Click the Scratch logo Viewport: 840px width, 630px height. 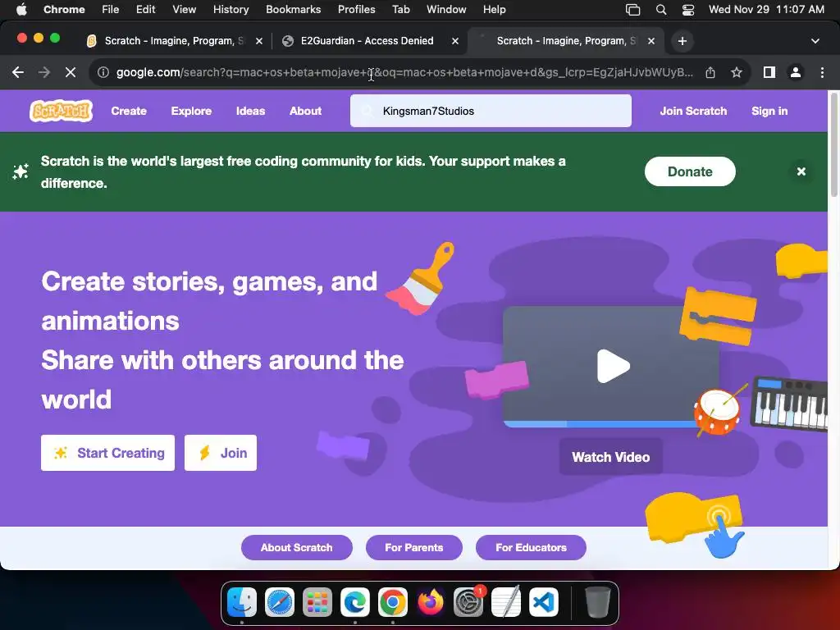pyautogui.click(x=61, y=111)
